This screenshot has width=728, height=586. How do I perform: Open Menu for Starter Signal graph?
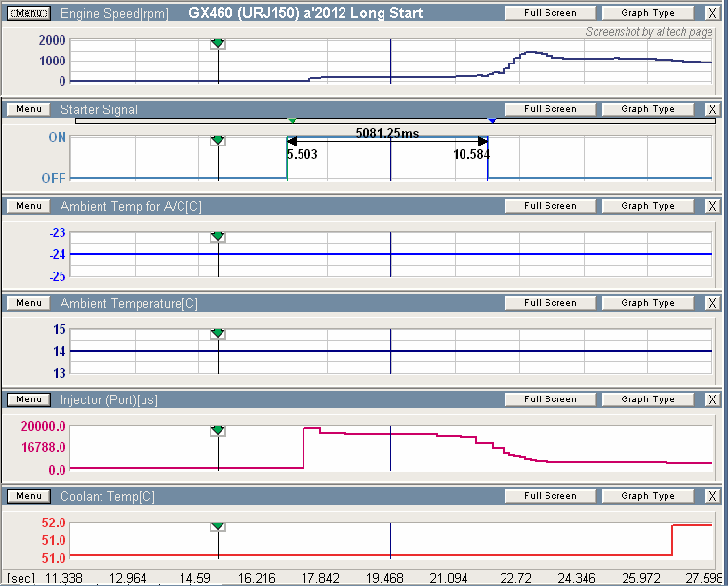click(x=28, y=109)
